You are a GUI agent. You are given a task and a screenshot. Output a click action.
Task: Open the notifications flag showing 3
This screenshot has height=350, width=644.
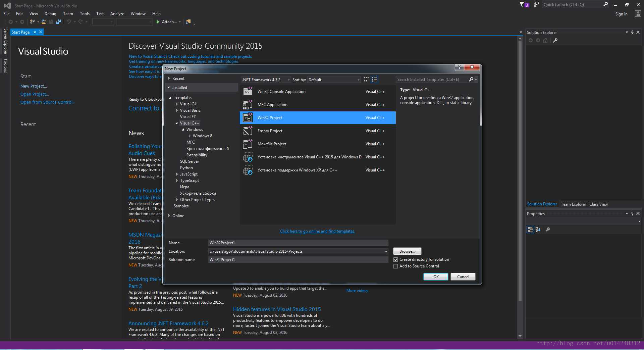[524, 5]
